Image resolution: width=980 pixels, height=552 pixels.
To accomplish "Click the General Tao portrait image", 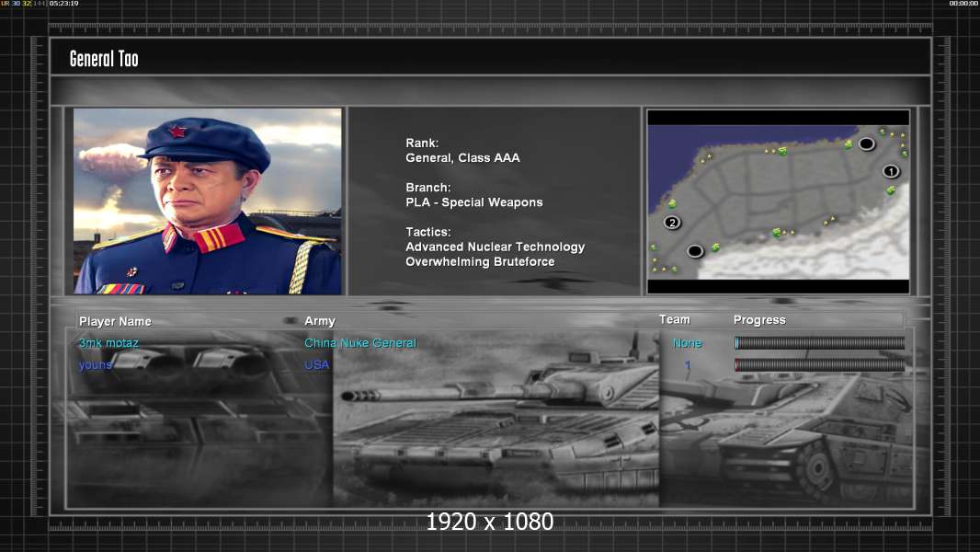I will click(x=208, y=201).
